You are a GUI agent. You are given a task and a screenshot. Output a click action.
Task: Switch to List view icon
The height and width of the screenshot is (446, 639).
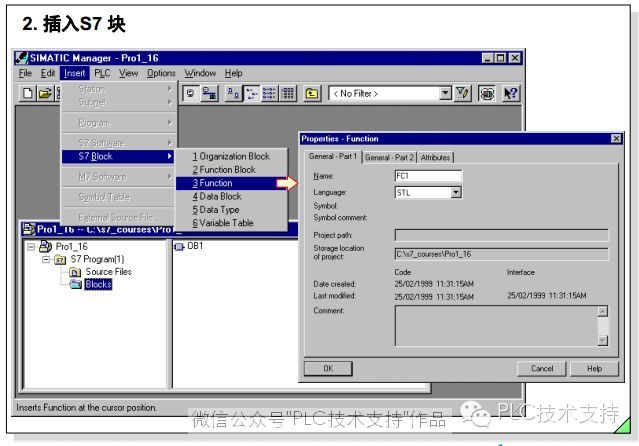(x=269, y=93)
